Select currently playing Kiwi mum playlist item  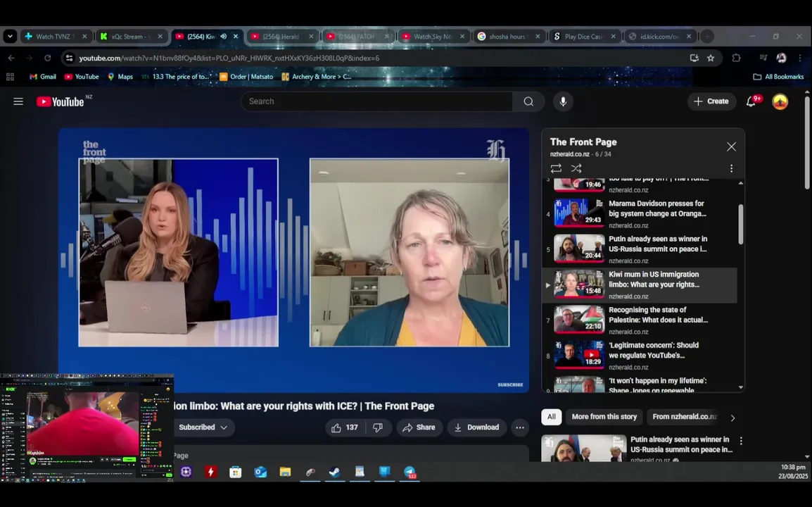pos(640,285)
